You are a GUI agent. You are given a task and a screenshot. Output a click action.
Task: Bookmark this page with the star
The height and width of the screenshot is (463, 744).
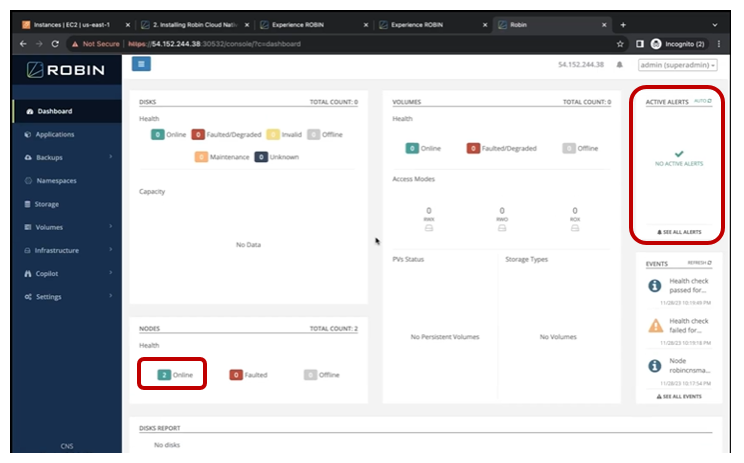pos(620,44)
